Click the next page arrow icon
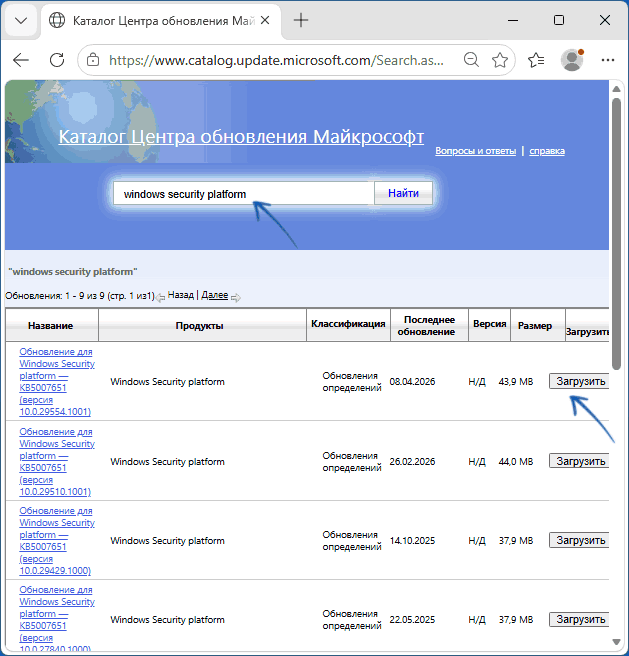 (236, 298)
